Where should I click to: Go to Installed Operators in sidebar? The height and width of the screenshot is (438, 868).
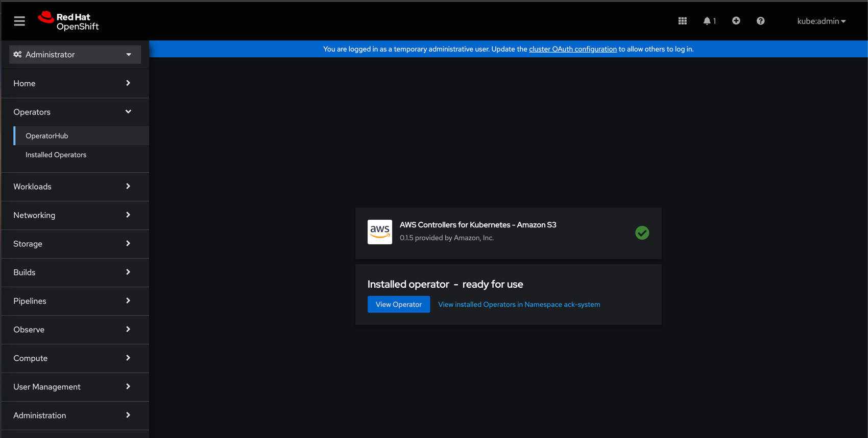click(56, 155)
